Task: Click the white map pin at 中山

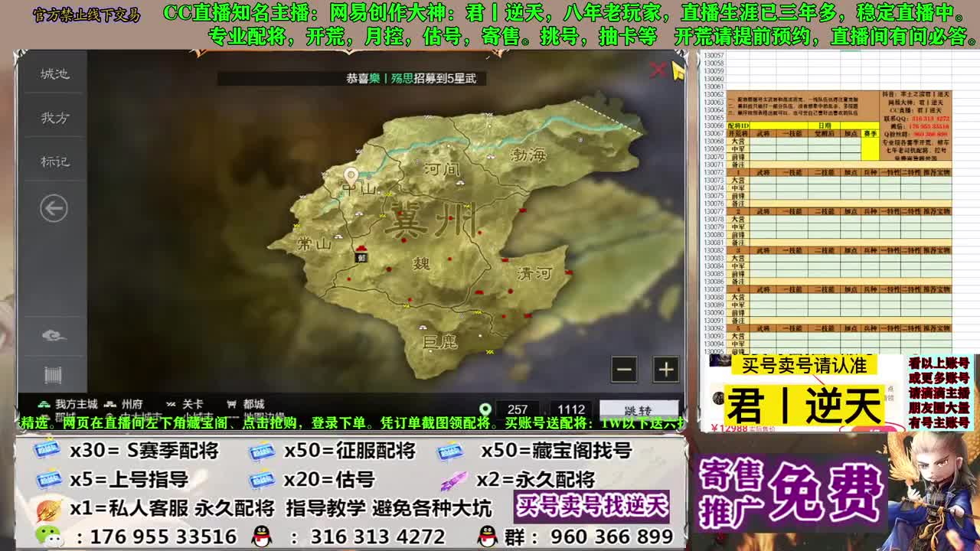Action: [x=351, y=177]
